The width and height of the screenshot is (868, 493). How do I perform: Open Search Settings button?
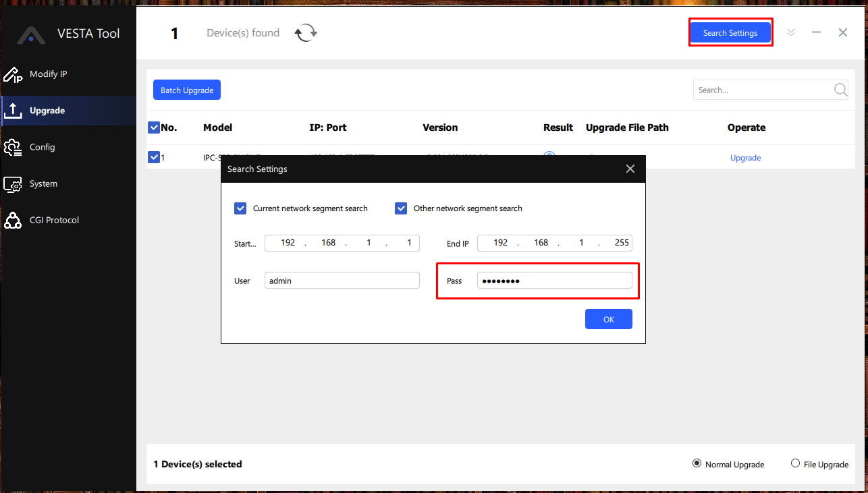pos(730,33)
